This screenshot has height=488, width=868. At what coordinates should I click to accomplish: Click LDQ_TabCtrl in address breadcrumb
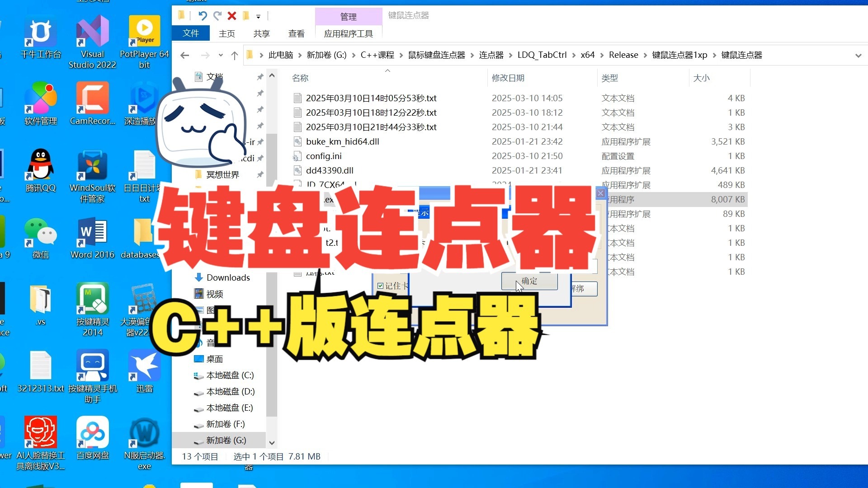542,55
